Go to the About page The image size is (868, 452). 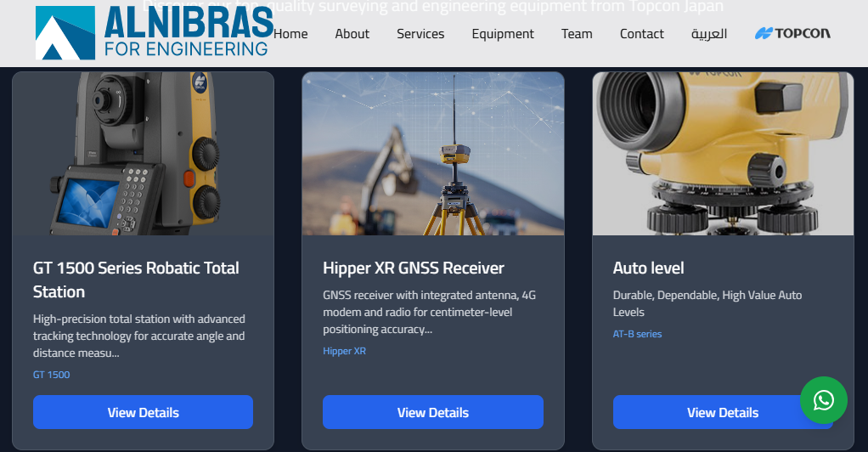[352, 34]
